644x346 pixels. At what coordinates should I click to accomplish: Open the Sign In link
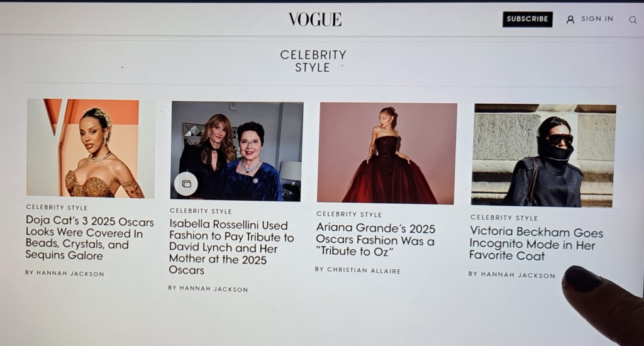click(x=597, y=19)
